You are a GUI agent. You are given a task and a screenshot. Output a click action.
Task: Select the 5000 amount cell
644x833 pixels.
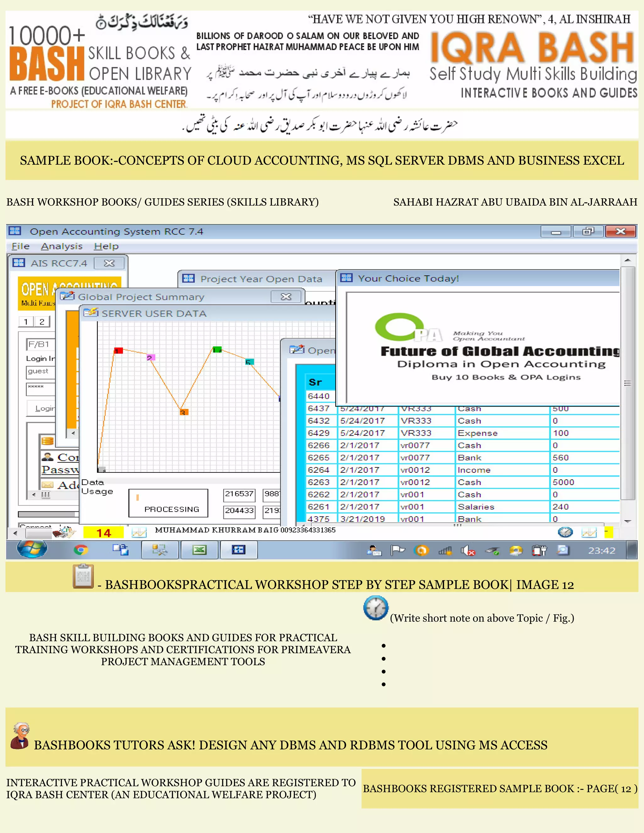point(585,482)
